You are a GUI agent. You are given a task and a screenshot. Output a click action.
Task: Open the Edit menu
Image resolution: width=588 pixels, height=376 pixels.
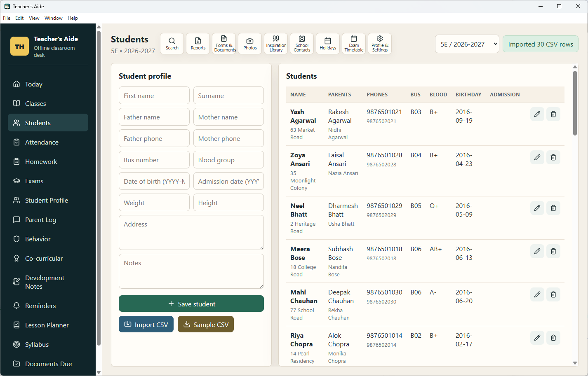click(19, 18)
